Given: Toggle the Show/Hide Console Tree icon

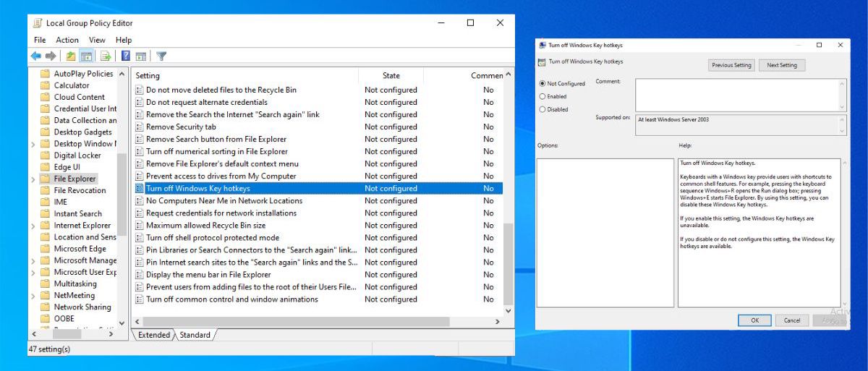Looking at the screenshot, I should point(86,56).
